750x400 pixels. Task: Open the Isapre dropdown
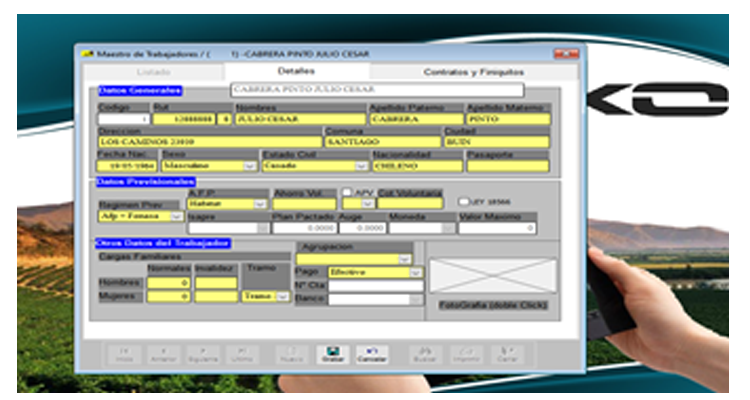263,229
